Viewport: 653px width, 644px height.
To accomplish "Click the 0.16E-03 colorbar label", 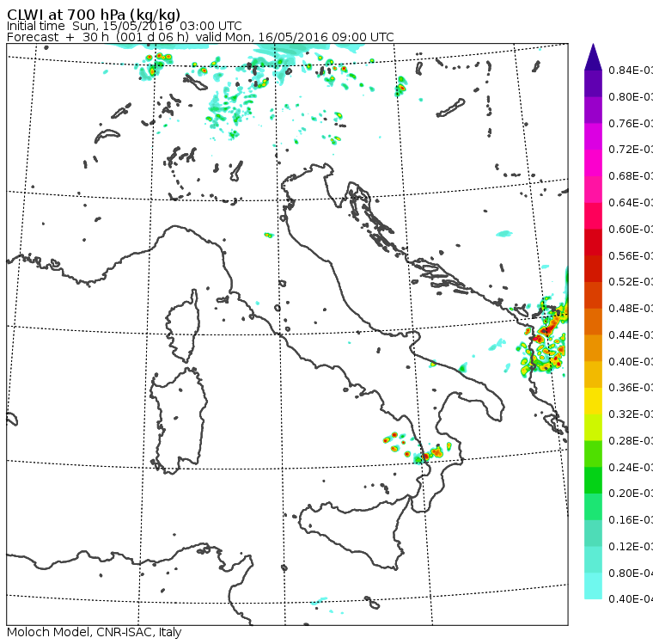I will click(630, 520).
